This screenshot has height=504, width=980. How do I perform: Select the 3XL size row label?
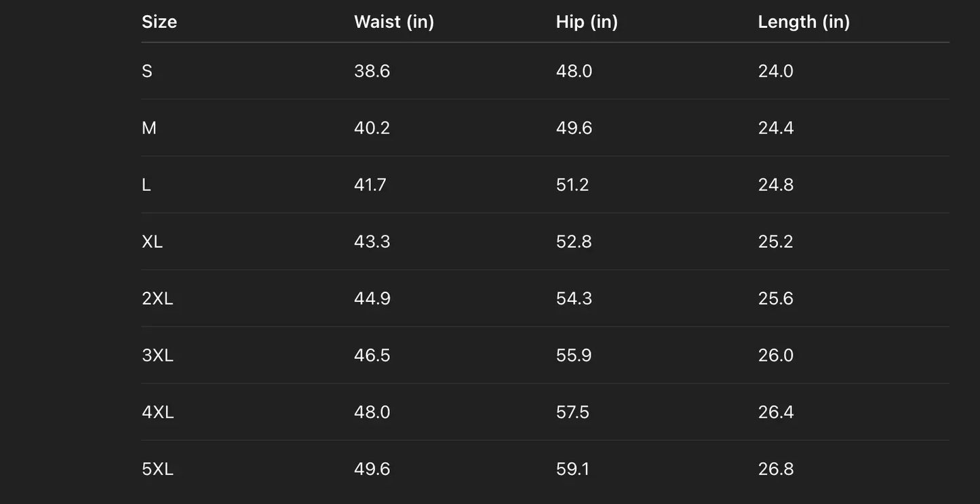157,355
